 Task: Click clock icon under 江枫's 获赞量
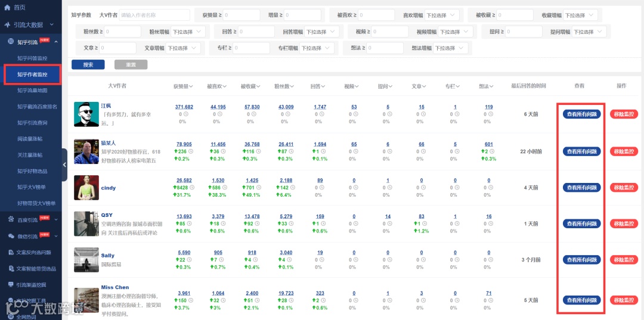click(185, 114)
